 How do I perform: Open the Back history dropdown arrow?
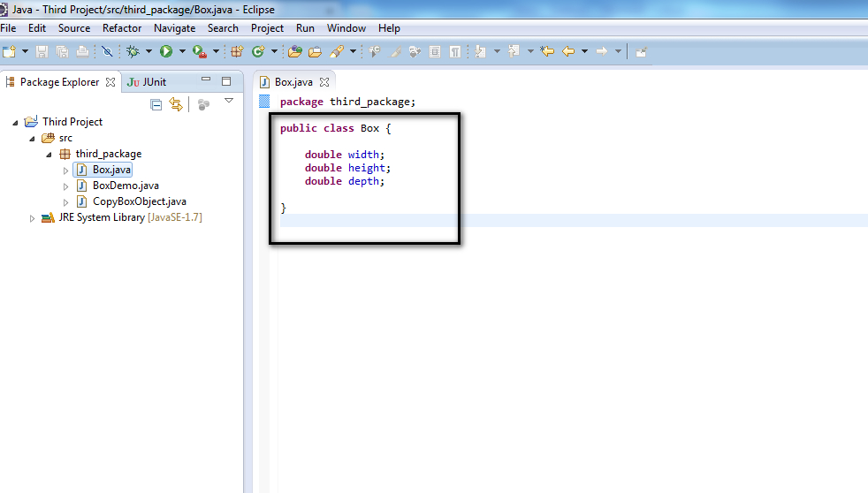coord(584,51)
